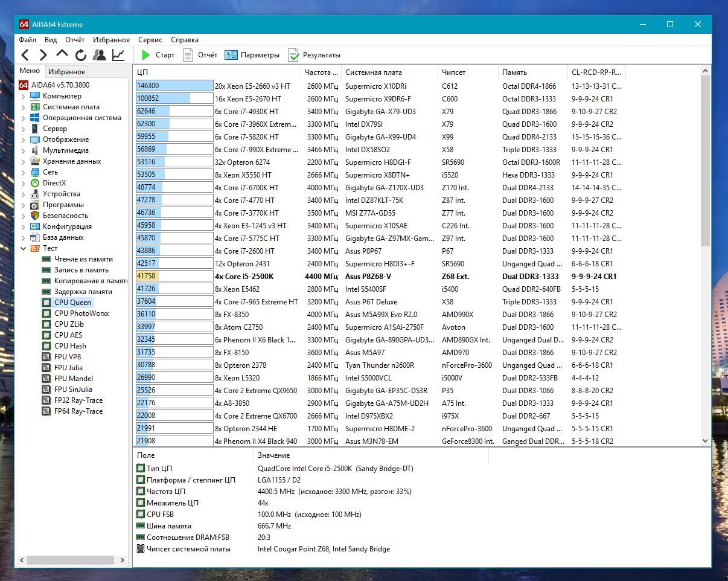Start benchmark with green Старт button
Screen dimensions: 728x581
[158, 55]
